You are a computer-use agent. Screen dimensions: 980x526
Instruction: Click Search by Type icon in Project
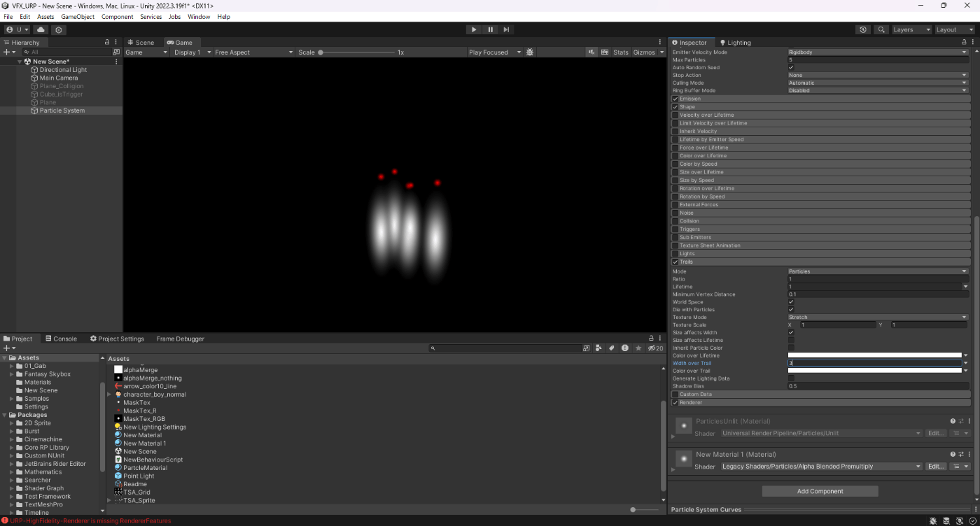pos(599,348)
